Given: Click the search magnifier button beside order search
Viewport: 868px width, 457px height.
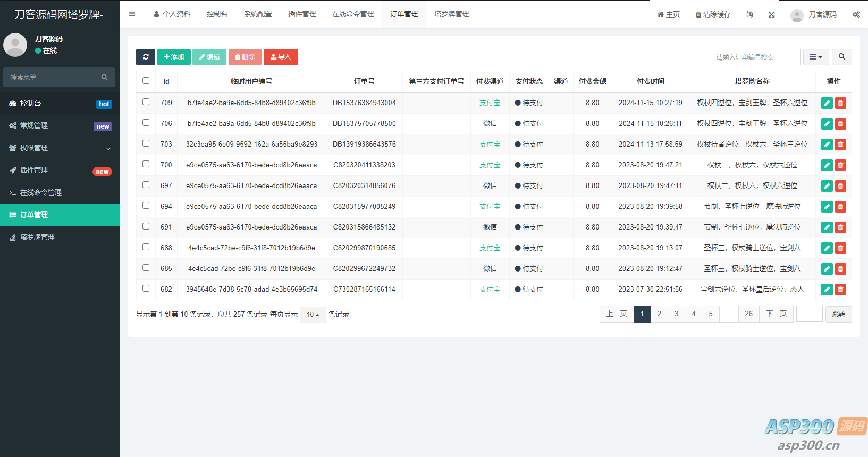Looking at the screenshot, I should point(841,57).
